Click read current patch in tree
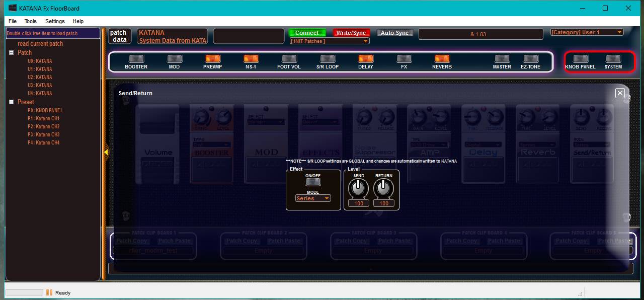The width and height of the screenshot is (644, 300). coord(40,44)
